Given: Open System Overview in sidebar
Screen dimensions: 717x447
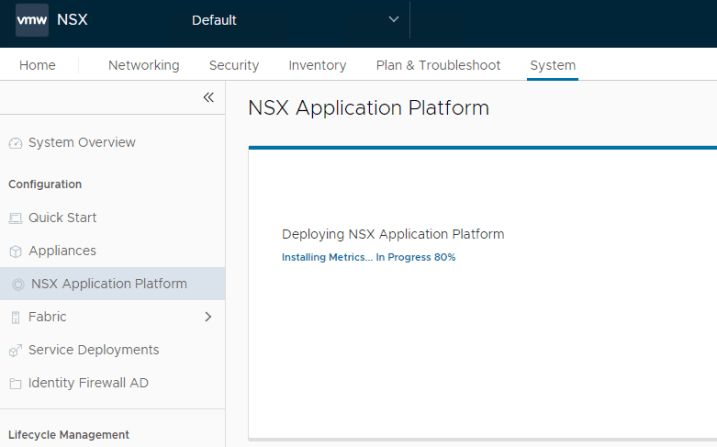Looking at the screenshot, I should (82, 143).
